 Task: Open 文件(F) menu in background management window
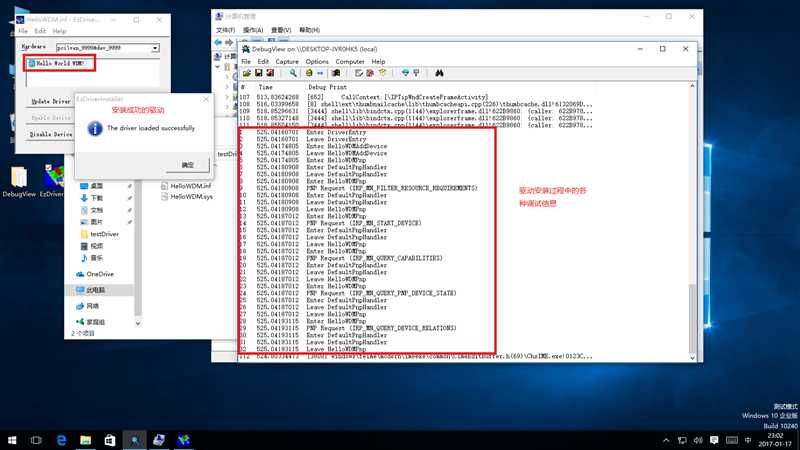(x=225, y=30)
